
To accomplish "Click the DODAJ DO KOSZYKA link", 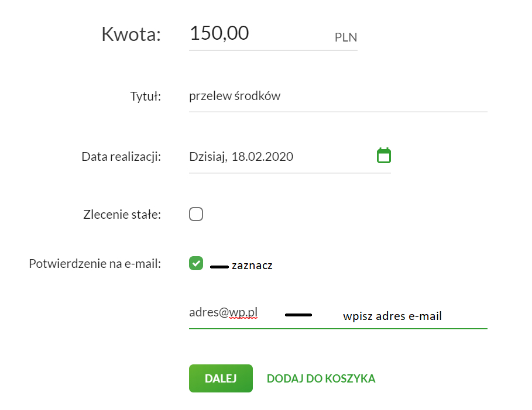I will click(321, 378).
